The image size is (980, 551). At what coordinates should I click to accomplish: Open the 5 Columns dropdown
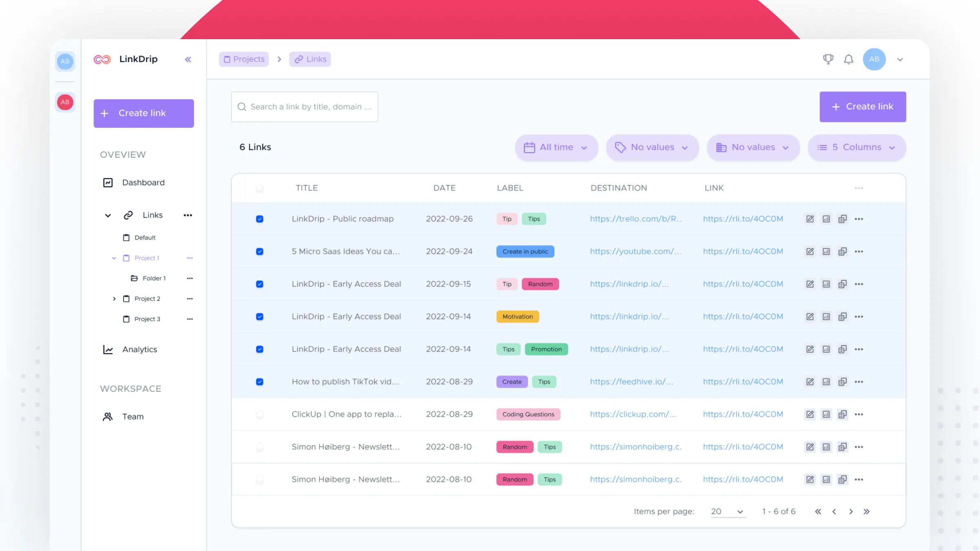tap(857, 147)
